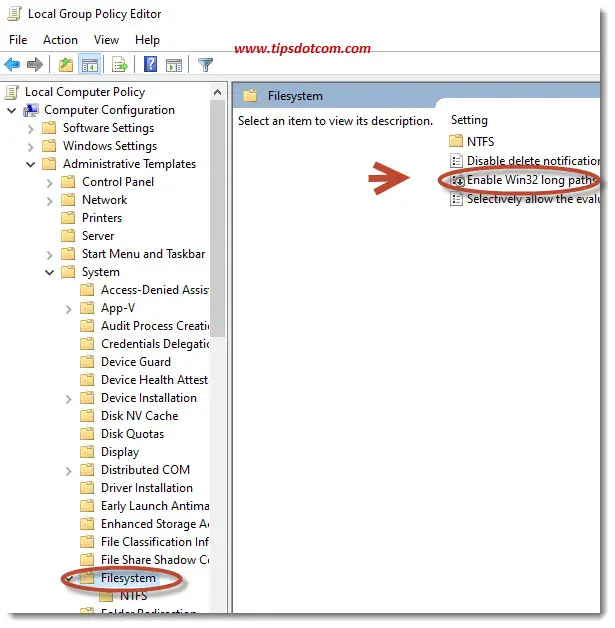Open the Help toolbar question mark icon
Screen dimensions: 615x628
point(151,64)
